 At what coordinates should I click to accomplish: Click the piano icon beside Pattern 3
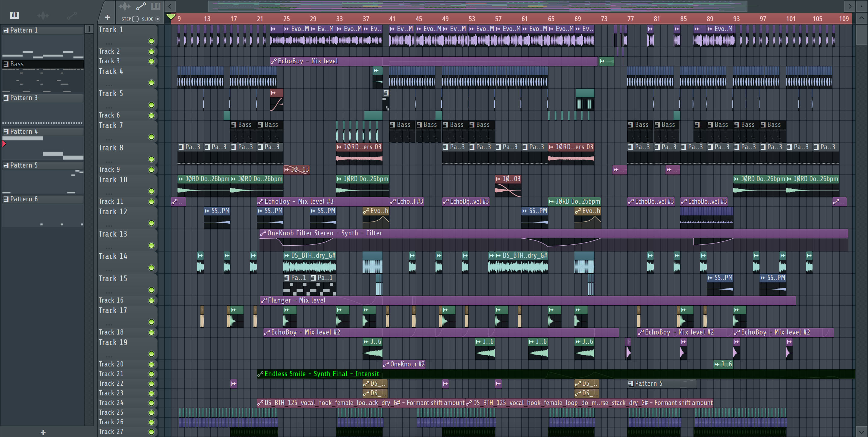click(x=6, y=98)
